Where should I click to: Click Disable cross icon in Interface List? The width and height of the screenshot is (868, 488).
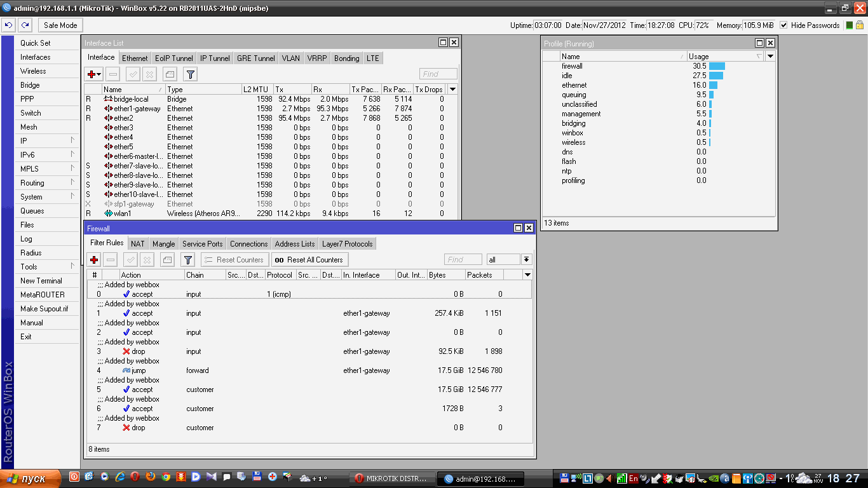pyautogui.click(x=149, y=74)
